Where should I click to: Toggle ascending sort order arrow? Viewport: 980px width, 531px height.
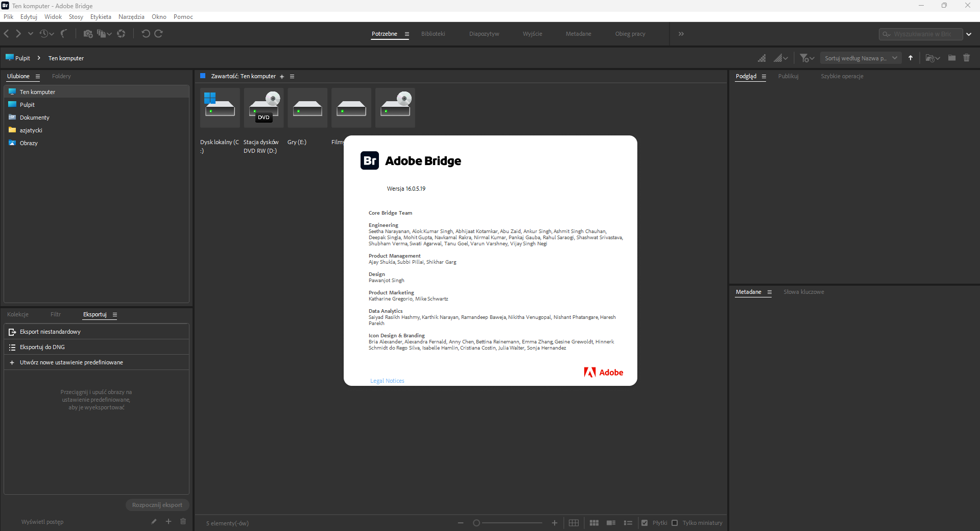[x=911, y=58]
